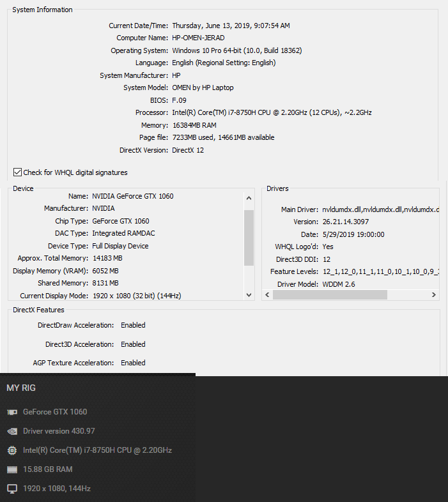The width and height of the screenshot is (448, 502).
Task: Click the BIOS value 'F.09'
Action: tap(179, 100)
